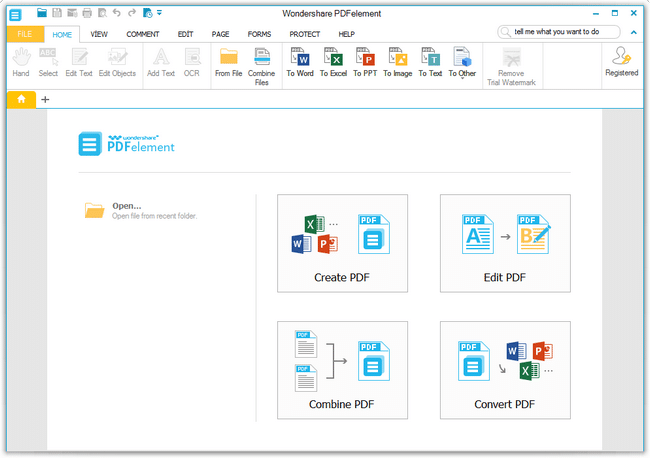The image size is (650, 458).
Task: Choose the Select tool
Action: tap(48, 62)
